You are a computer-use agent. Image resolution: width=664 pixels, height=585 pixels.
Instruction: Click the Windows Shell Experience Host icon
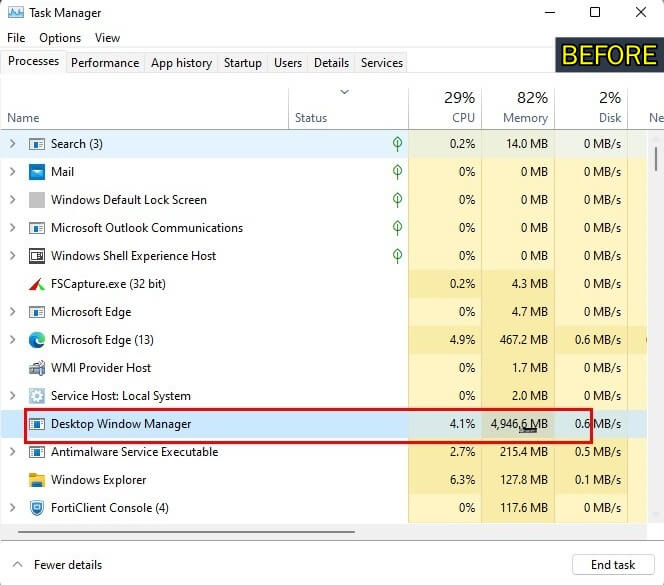tap(37, 256)
